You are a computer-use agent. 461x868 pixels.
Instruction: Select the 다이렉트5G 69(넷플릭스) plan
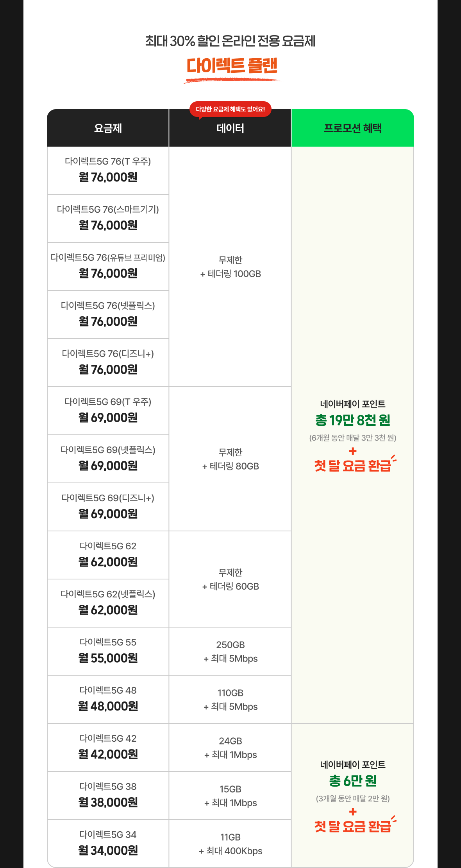(108, 459)
